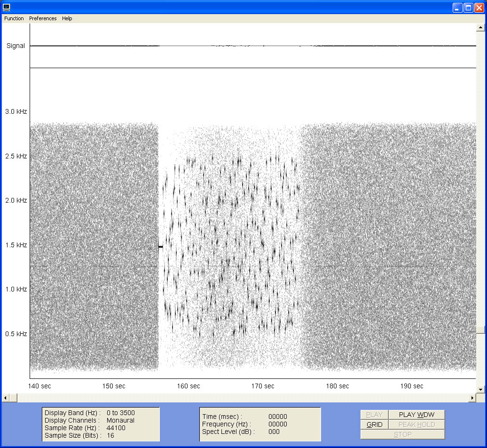The image size is (487, 448).
Task: Click the 170 sec time axis label
Action: pyautogui.click(x=263, y=386)
